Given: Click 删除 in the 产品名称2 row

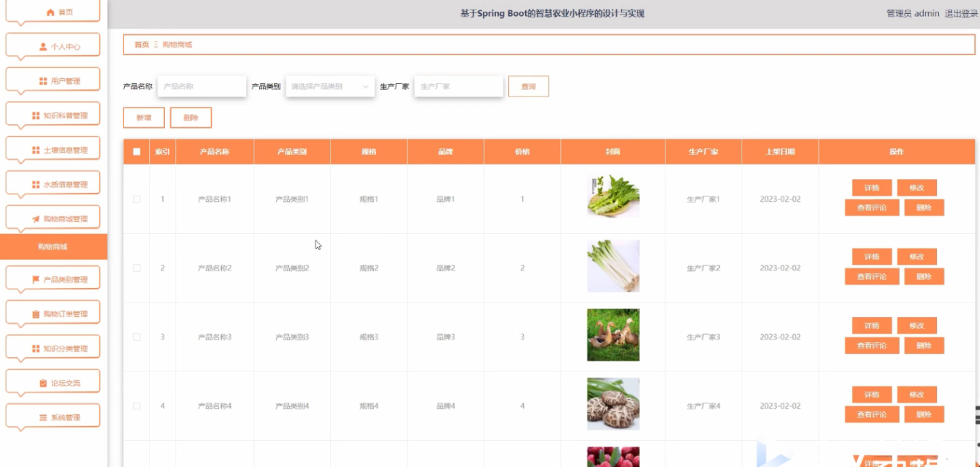Looking at the screenshot, I should pyautogui.click(x=925, y=276).
